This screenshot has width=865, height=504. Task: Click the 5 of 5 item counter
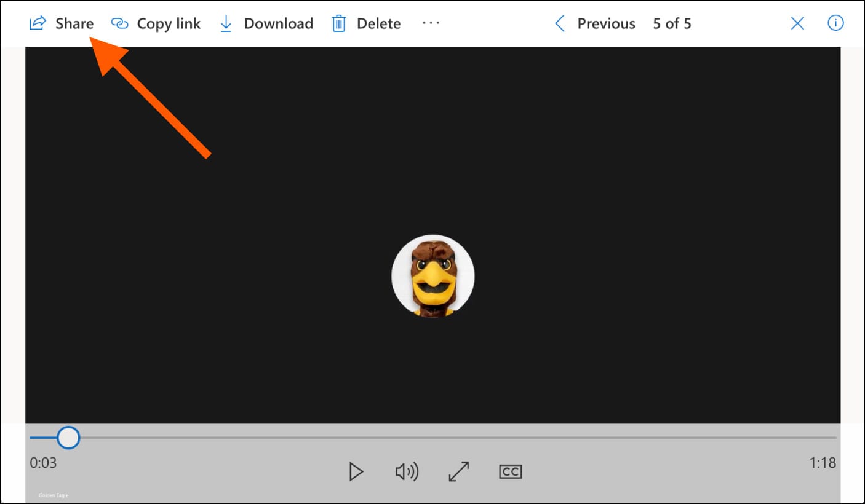pyautogui.click(x=672, y=24)
